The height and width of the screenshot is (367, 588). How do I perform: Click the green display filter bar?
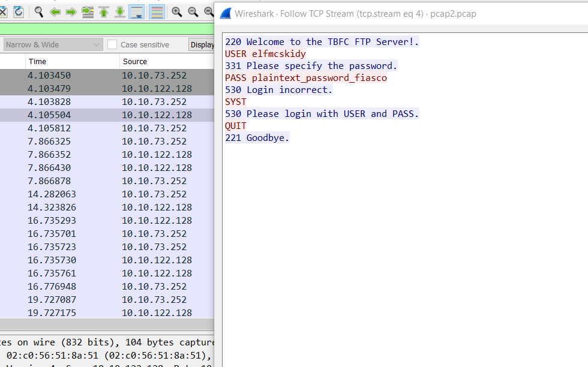coord(107,29)
